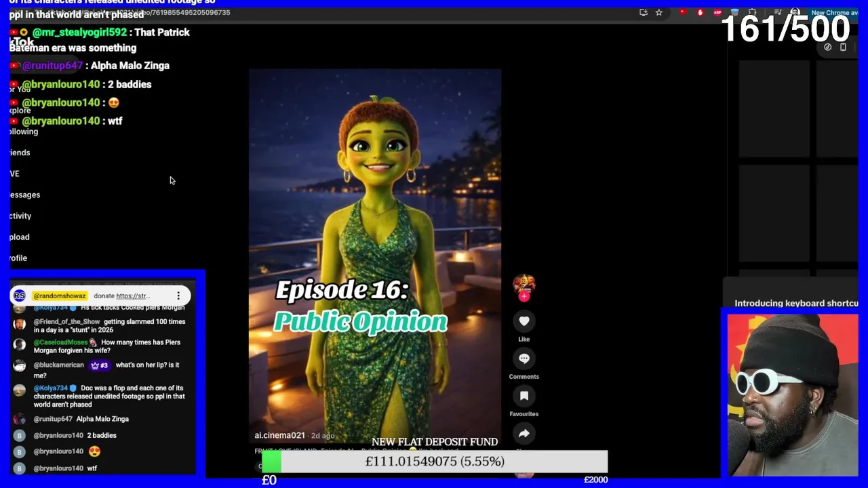Open the Friends sidebar item
The width and height of the screenshot is (868, 488).
tap(20, 152)
